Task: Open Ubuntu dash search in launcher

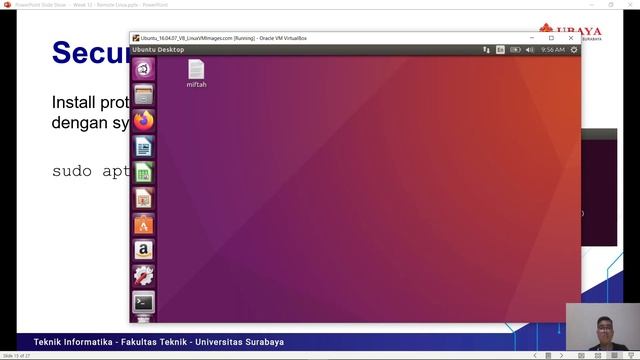Action: pyautogui.click(x=143, y=69)
